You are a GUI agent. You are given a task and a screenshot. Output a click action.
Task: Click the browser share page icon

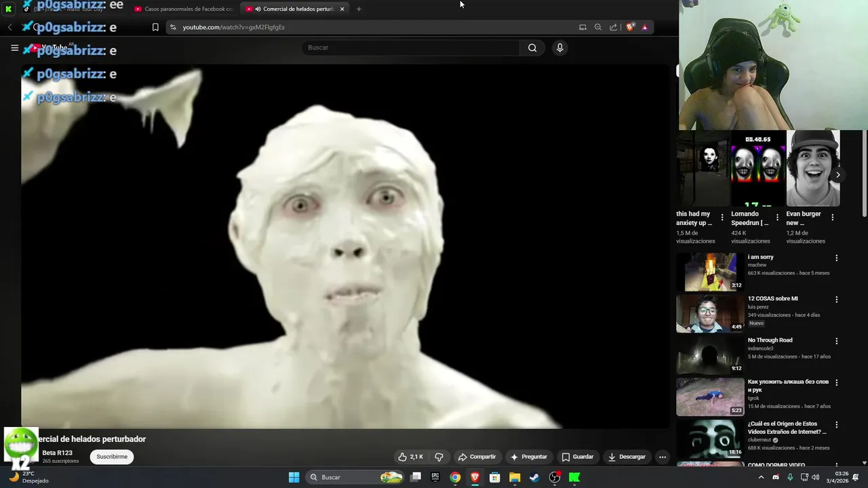click(x=614, y=27)
